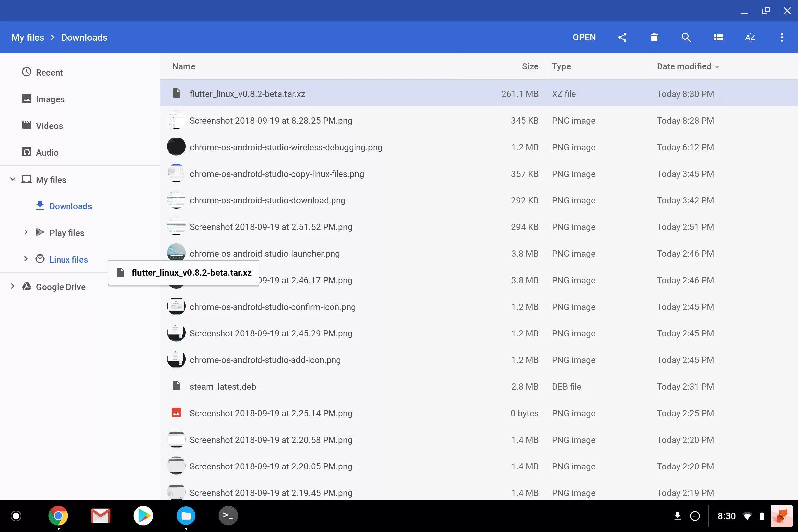The width and height of the screenshot is (798, 532).
Task: Click the search icon in toolbar
Action: 686,37
